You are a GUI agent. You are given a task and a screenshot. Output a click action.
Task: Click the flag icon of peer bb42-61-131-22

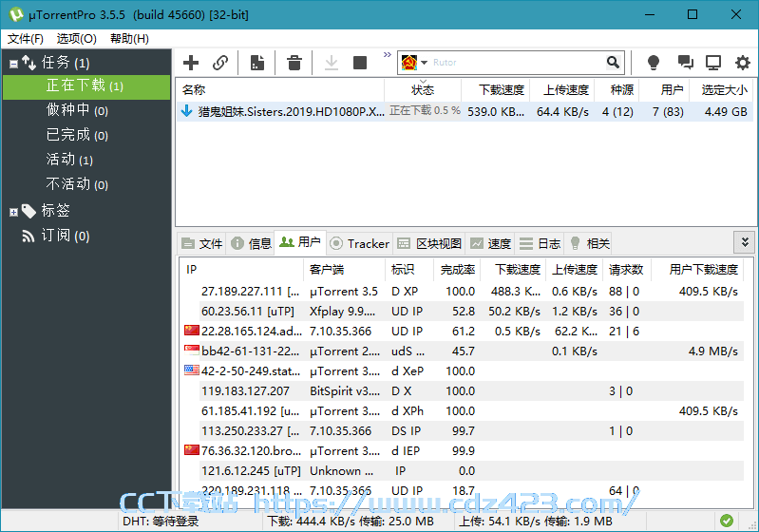click(x=192, y=351)
